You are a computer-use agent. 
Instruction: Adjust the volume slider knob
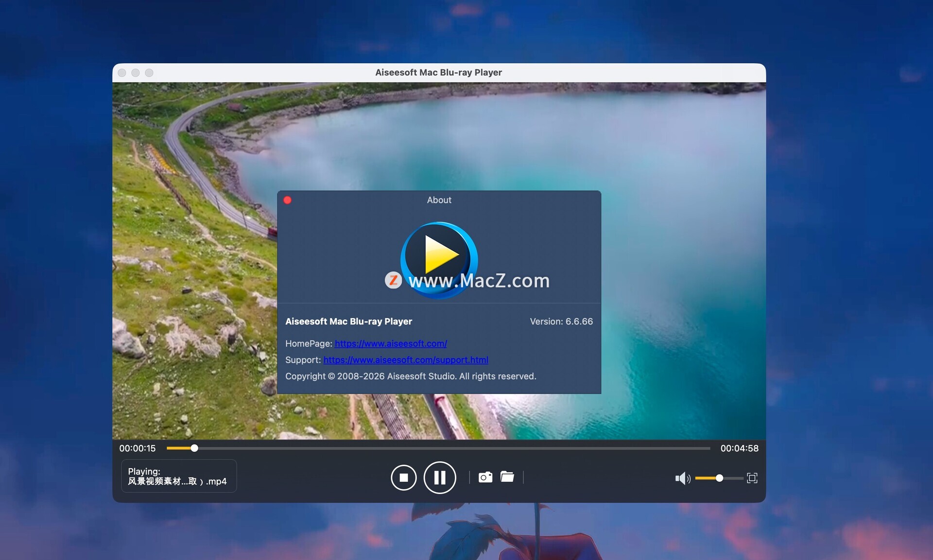[719, 478]
